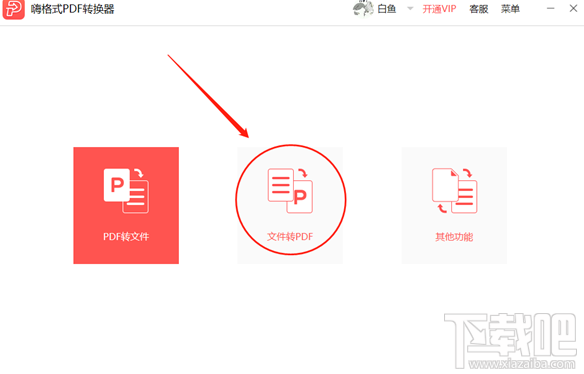Open the 客服 support menu item

point(479,9)
